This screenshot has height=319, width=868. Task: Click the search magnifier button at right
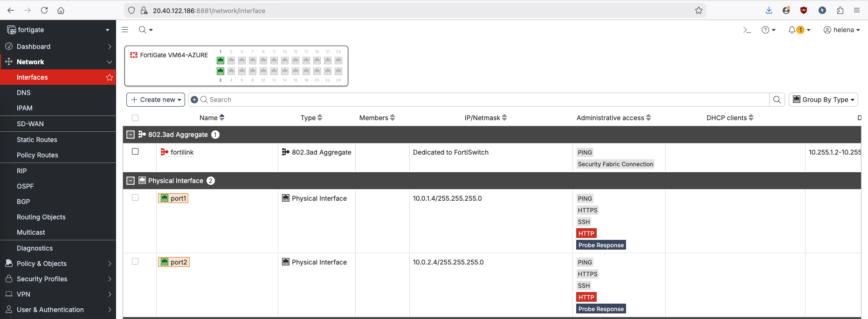click(x=777, y=100)
